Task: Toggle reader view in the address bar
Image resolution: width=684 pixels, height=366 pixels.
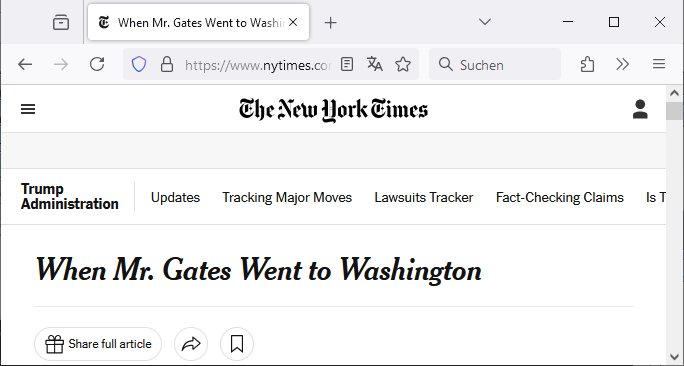Action: click(x=347, y=65)
